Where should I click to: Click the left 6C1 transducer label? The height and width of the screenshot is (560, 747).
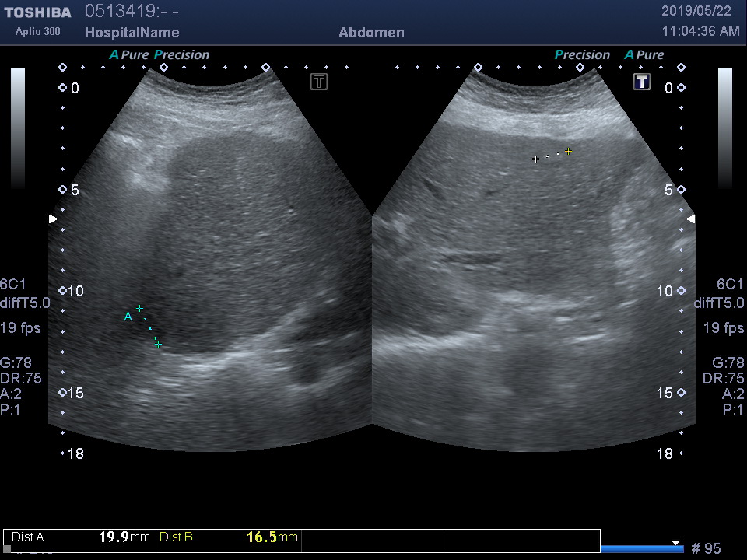(x=12, y=284)
